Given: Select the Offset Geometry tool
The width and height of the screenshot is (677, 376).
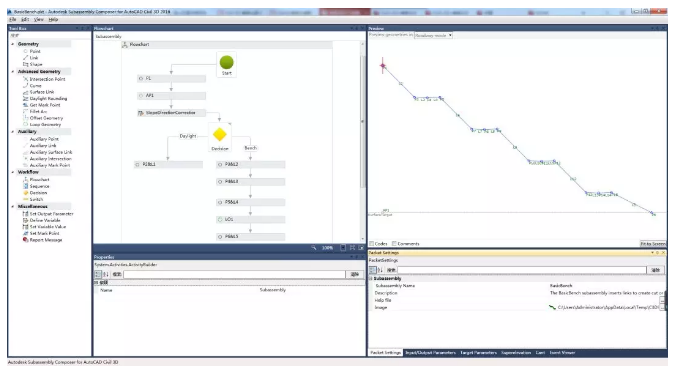Looking at the screenshot, I should coord(46,118).
